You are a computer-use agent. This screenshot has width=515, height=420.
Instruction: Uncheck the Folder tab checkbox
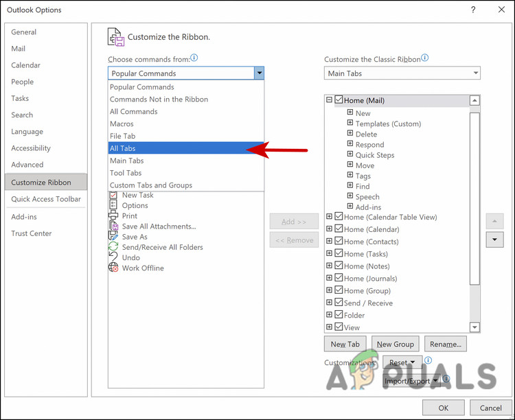[339, 314]
